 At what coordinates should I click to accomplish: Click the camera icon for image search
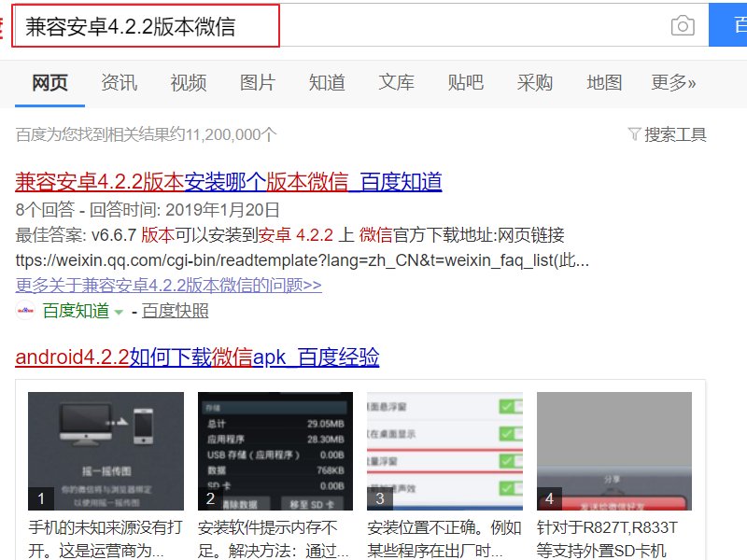click(x=684, y=26)
